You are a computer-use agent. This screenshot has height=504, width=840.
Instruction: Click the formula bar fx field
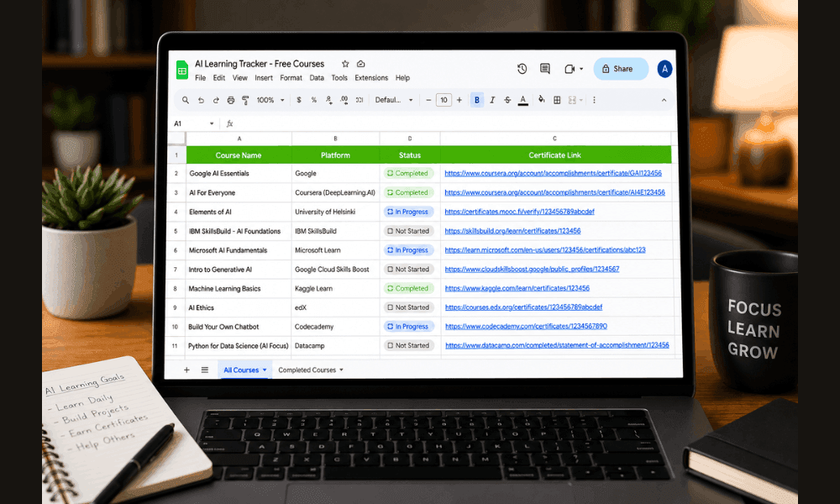click(x=450, y=123)
